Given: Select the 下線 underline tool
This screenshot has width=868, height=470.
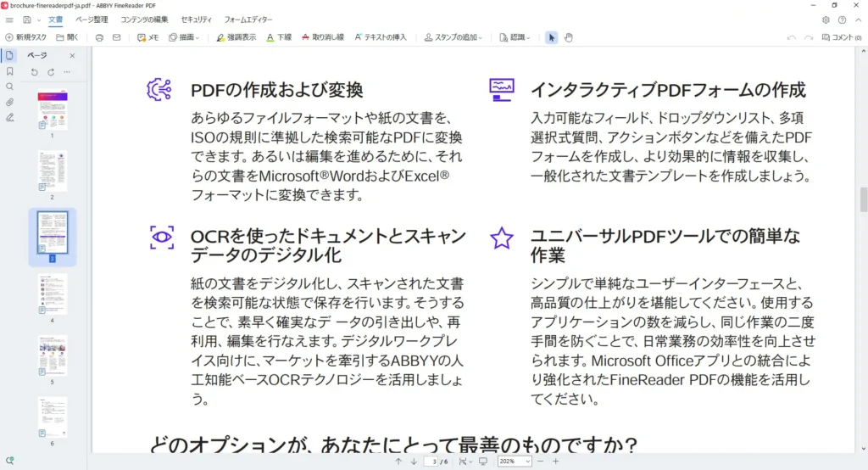Looking at the screenshot, I should [278, 37].
